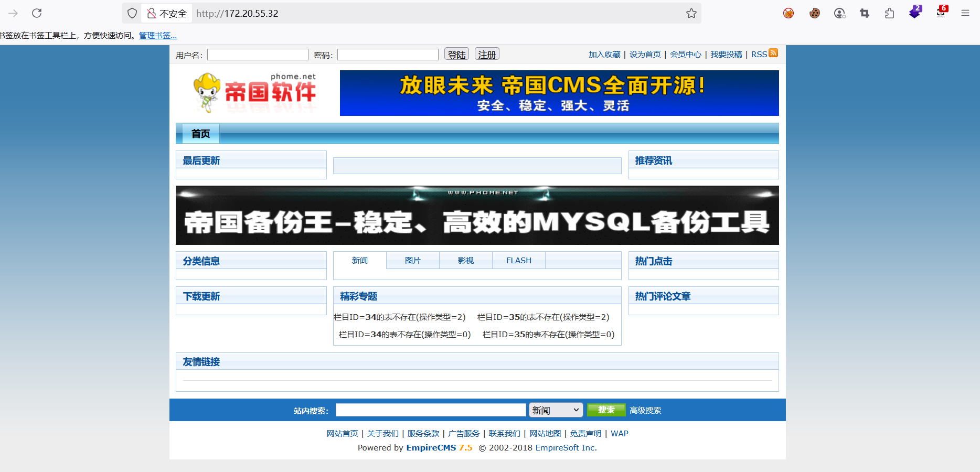Click the 设为首页 link
The height and width of the screenshot is (472, 980).
point(645,55)
